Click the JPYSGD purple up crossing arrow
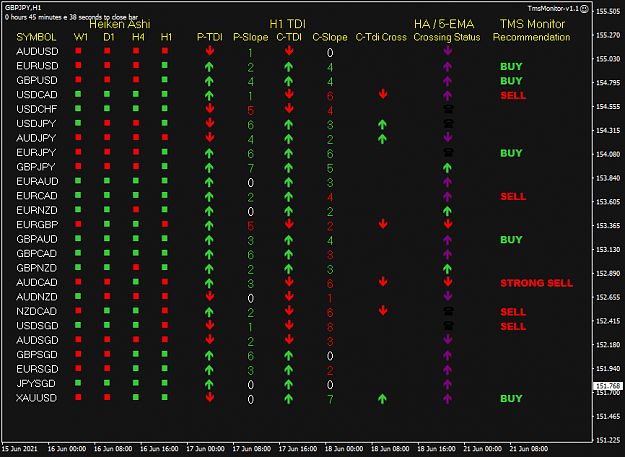Viewport: 625px width, 457px height. [448, 384]
